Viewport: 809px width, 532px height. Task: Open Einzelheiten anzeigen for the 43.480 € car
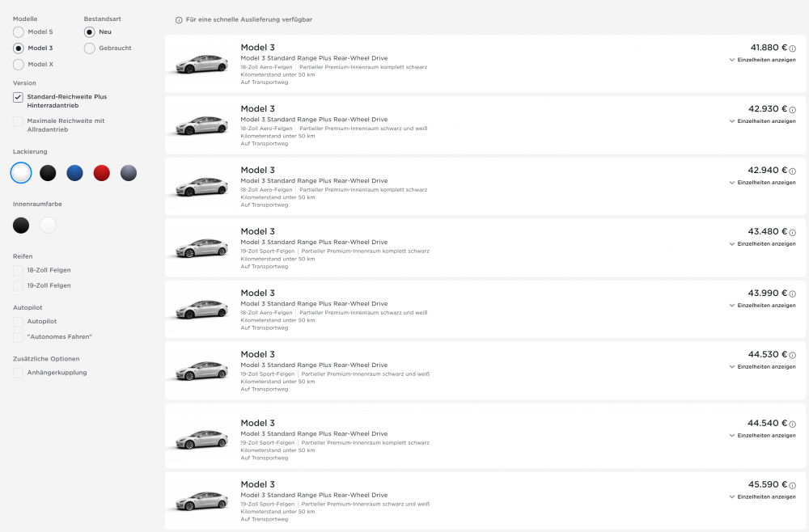(x=765, y=243)
